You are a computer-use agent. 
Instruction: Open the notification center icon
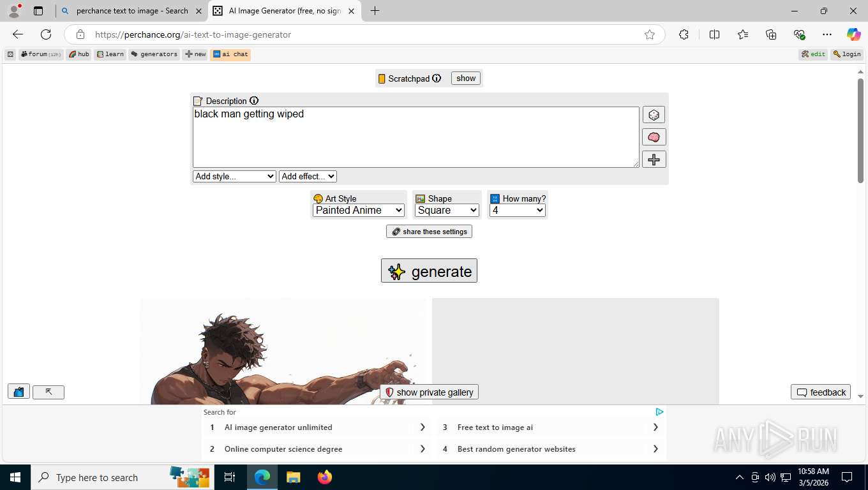click(x=847, y=477)
